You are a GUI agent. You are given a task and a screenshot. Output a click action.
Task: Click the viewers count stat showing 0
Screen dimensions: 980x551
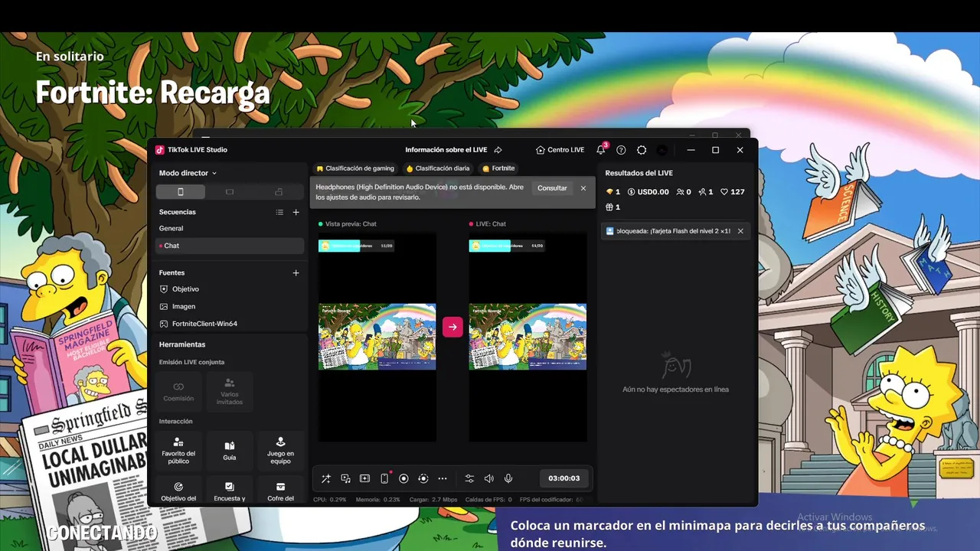click(684, 192)
